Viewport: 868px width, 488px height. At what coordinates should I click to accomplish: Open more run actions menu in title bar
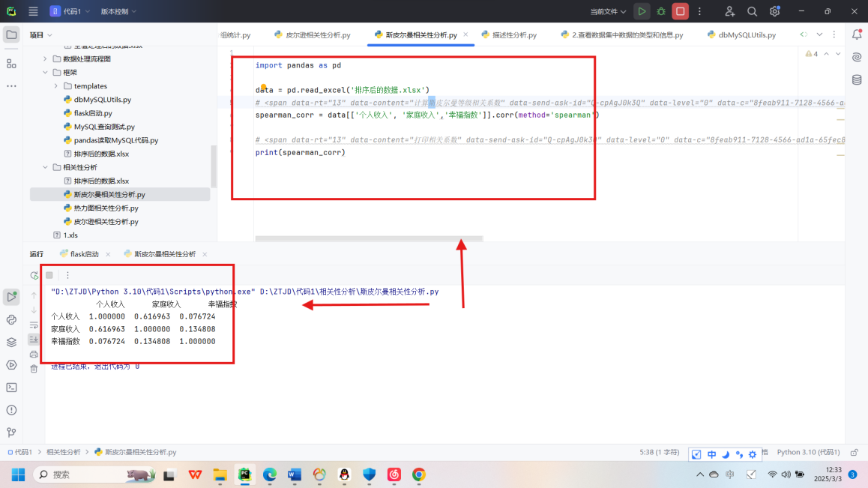[x=699, y=11]
